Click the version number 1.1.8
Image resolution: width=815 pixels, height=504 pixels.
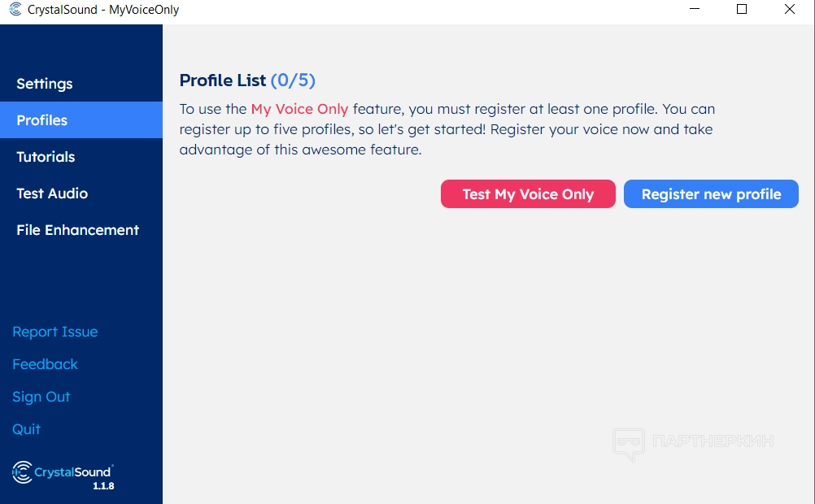pos(103,485)
